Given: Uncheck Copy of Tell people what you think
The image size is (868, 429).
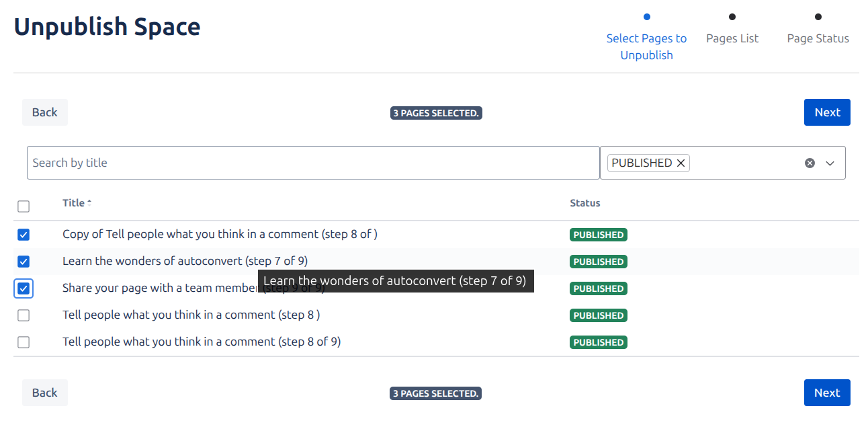Looking at the screenshot, I should click(x=24, y=235).
